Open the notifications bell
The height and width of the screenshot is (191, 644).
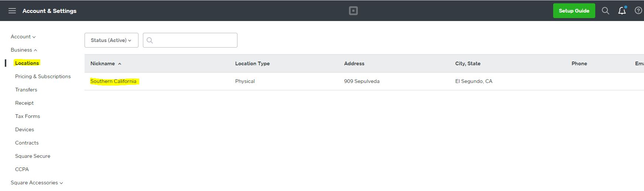point(622,11)
